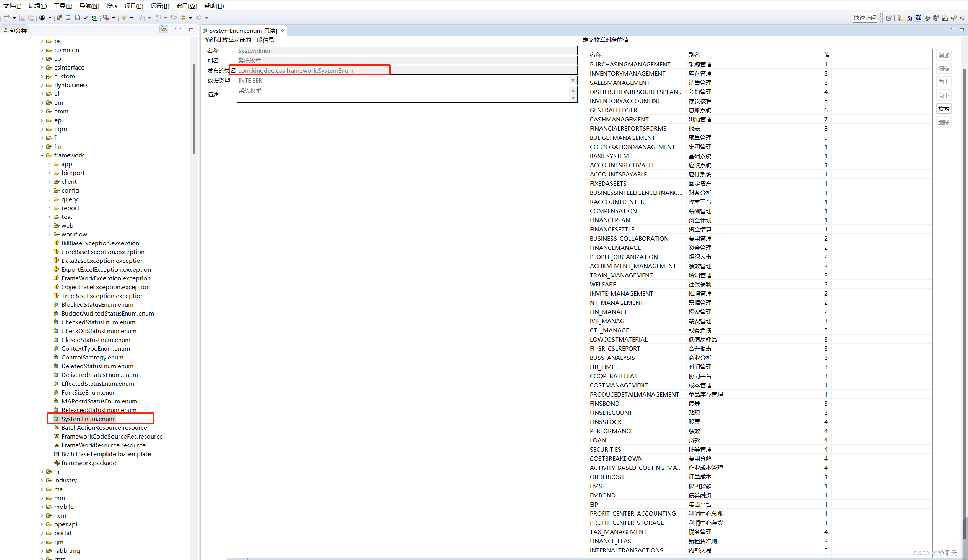Switch to the hierarchy tree perspective icon
The width and height of the screenshot is (968, 560).
(962, 18)
